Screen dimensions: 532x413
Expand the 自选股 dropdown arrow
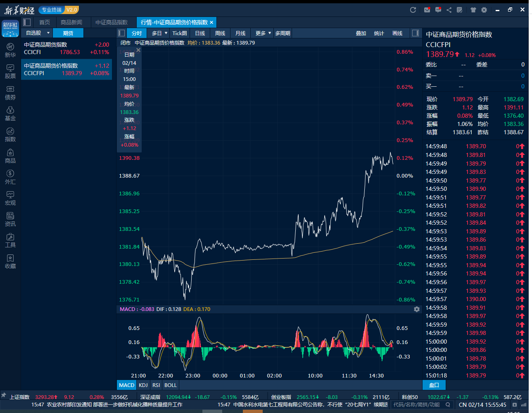(48, 33)
